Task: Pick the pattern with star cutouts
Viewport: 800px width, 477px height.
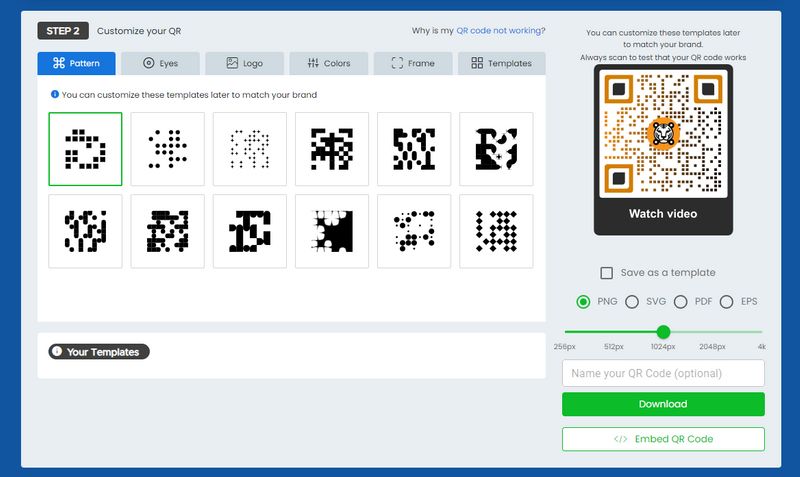Action: click(496, 149)
